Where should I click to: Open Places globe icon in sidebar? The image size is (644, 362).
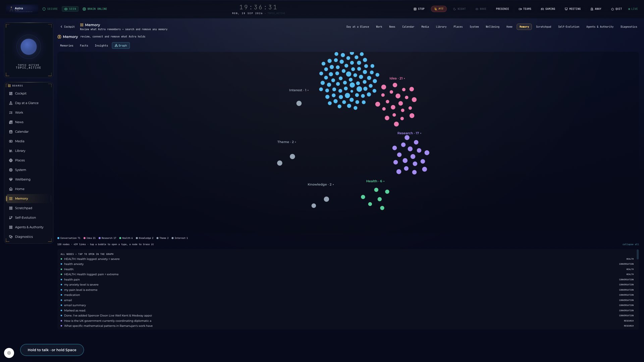(11, 161)
